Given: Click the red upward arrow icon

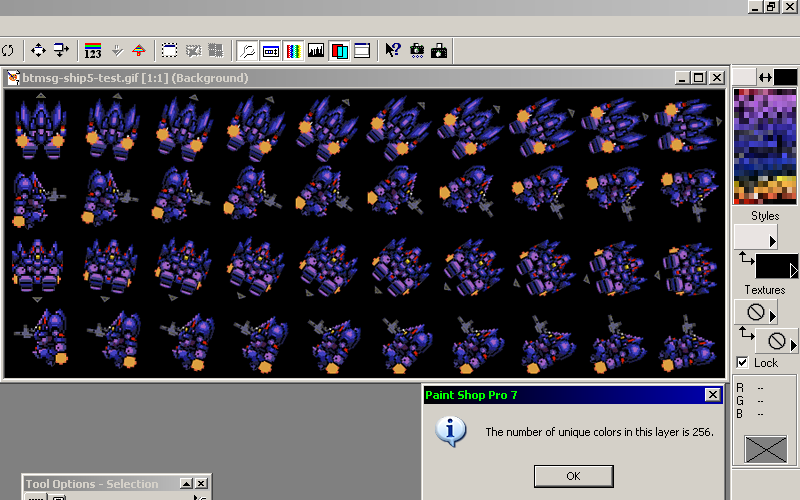Looking at the screenshot, I should 139,51.
